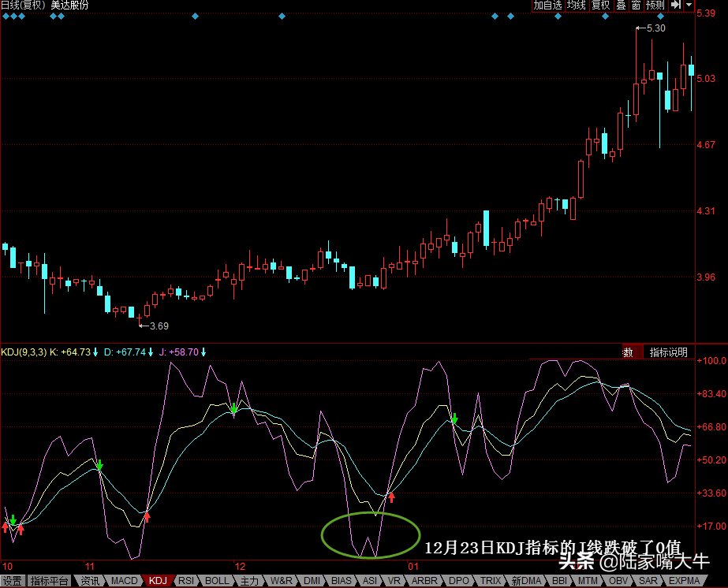Switch to the MTM indicator tab

click(588, 581)
